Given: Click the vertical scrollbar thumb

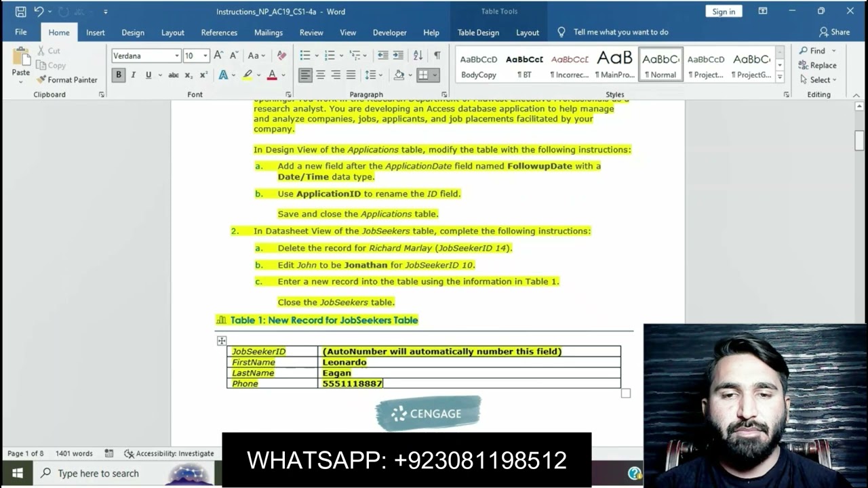Looking at the screenshot, I should point(859,140).
